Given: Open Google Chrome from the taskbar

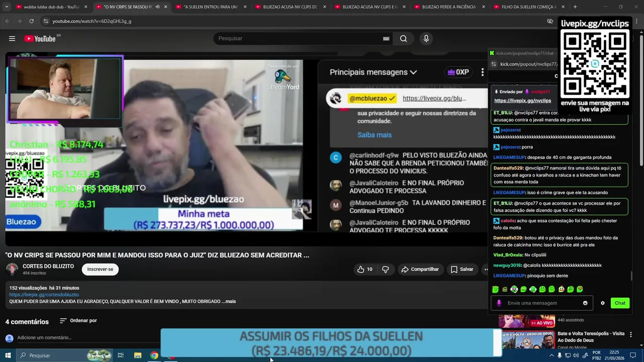Looking at the screenshot, I should pos(154,355).
